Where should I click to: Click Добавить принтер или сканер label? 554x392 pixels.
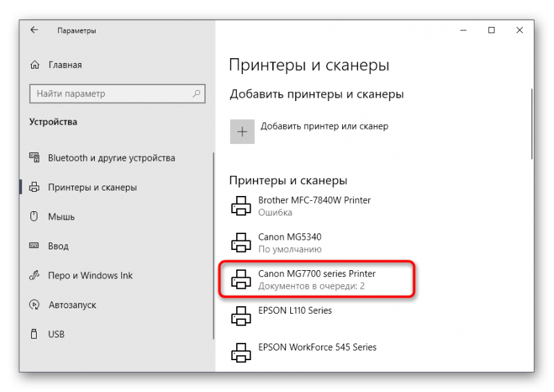pos(324,126)
